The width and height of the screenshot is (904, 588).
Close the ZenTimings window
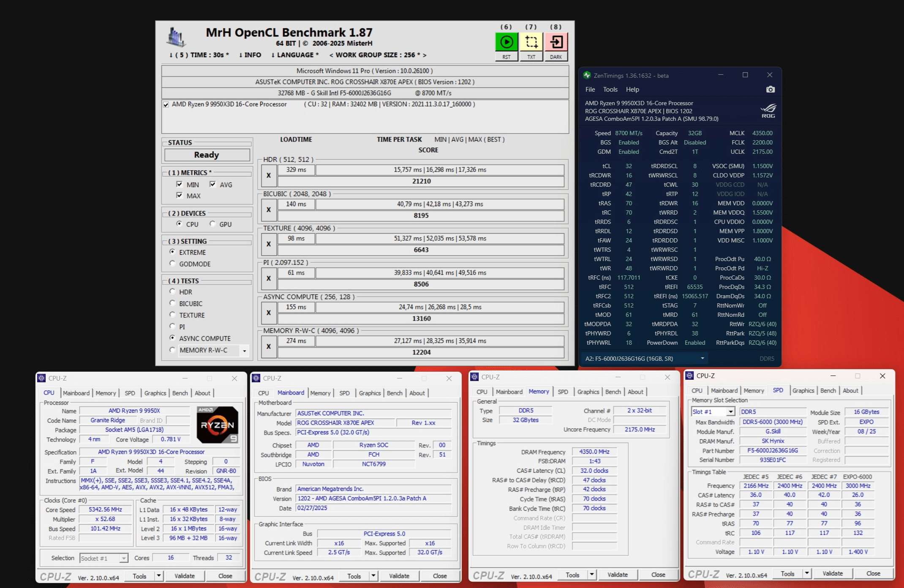[770, 75]
